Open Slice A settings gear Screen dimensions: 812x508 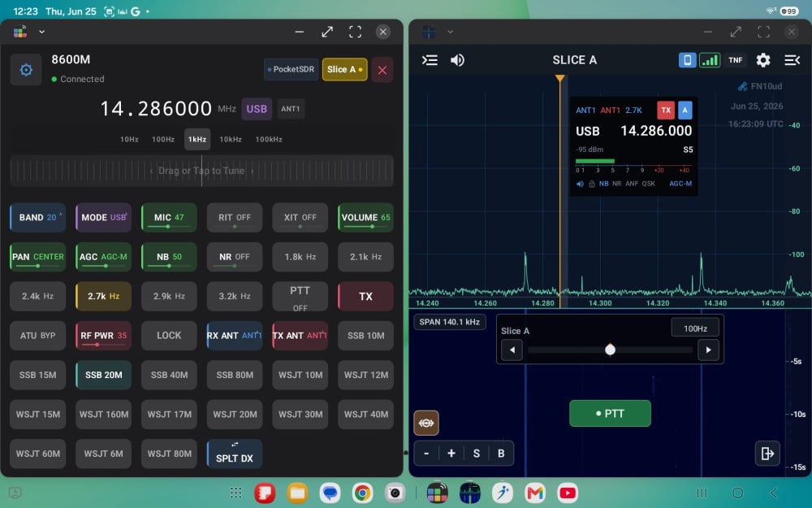tap(762, 60)
